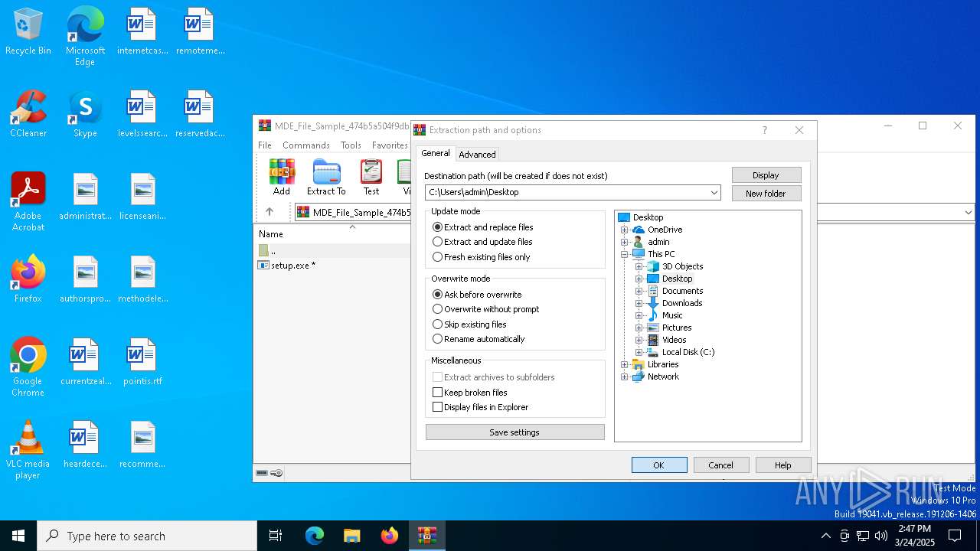Select Rename automatically option

[479, 339]
